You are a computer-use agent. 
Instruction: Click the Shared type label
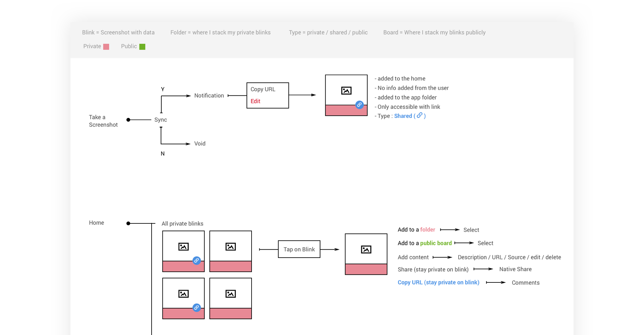click(403, 116)
